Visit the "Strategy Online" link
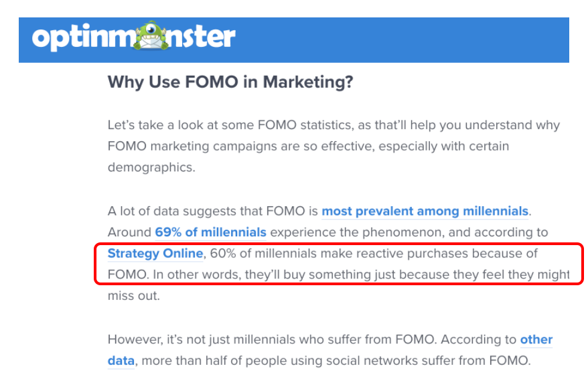588x387 pixels. click(155, 253)
